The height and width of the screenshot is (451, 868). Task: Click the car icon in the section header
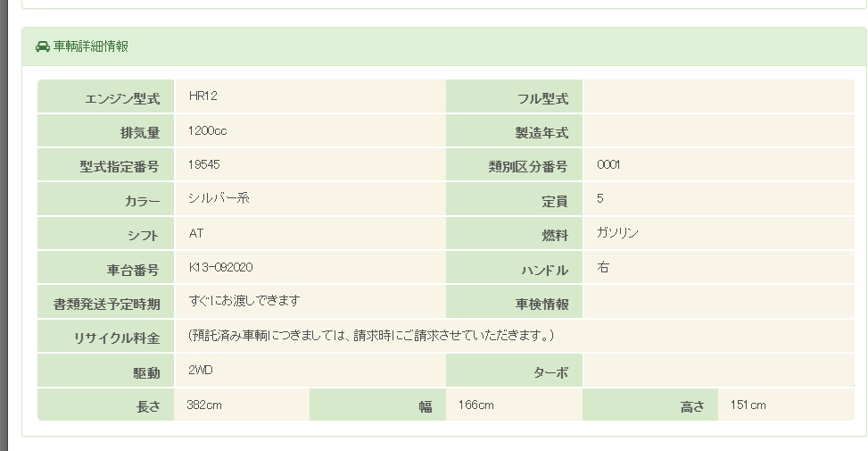pos(43,46)
